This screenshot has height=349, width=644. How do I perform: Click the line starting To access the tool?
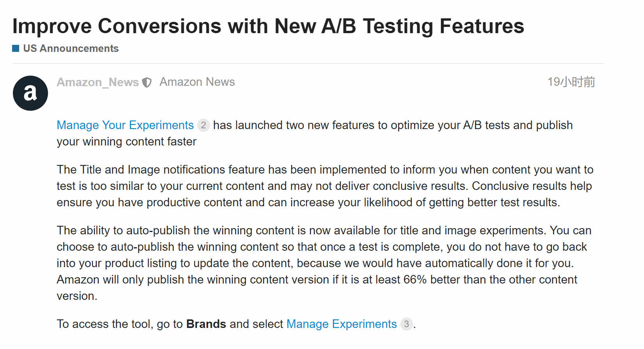pyautogui.click(x=237, y=324)
